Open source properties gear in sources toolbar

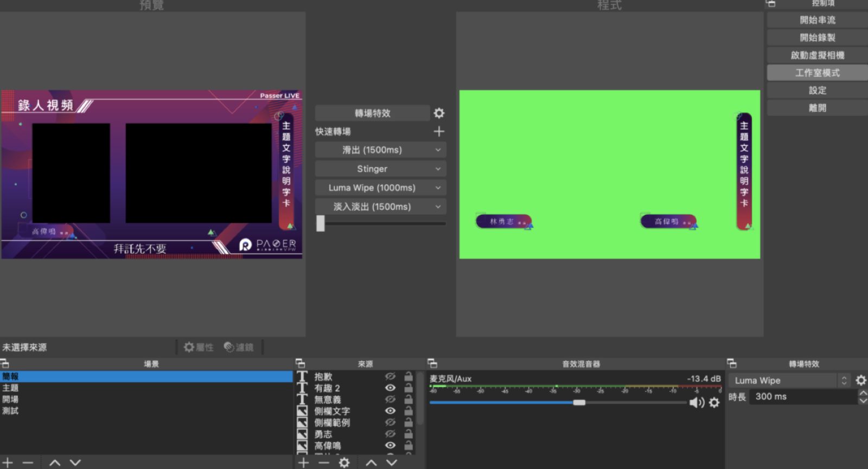click(x=344, y=462)
